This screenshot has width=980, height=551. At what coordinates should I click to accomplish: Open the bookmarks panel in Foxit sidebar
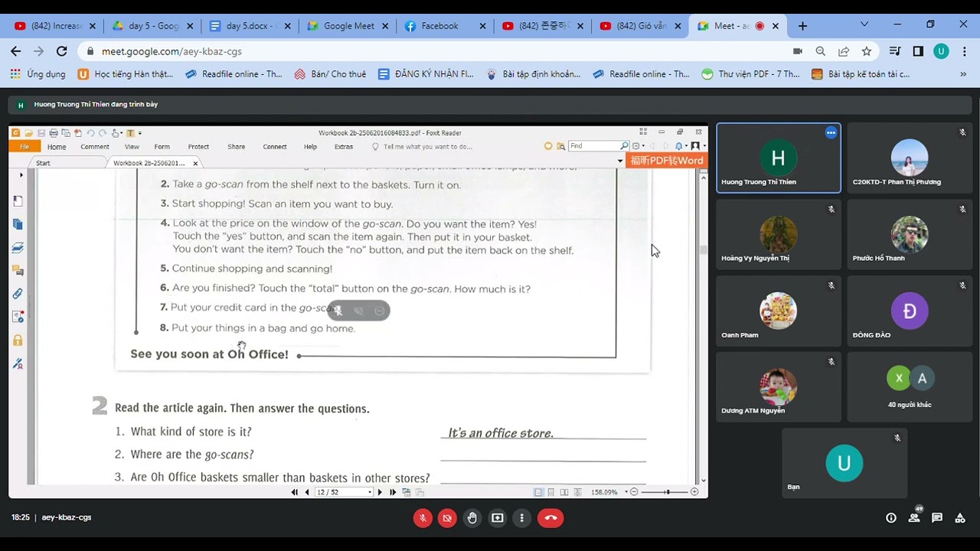pyautogui.click(x=18, y=201)
